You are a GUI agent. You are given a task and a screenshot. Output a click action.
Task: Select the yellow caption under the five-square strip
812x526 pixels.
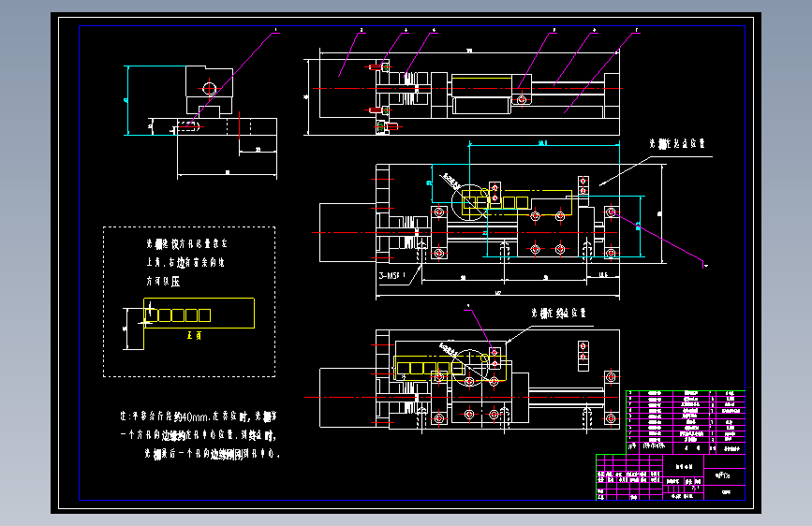(x=194, y=335)
